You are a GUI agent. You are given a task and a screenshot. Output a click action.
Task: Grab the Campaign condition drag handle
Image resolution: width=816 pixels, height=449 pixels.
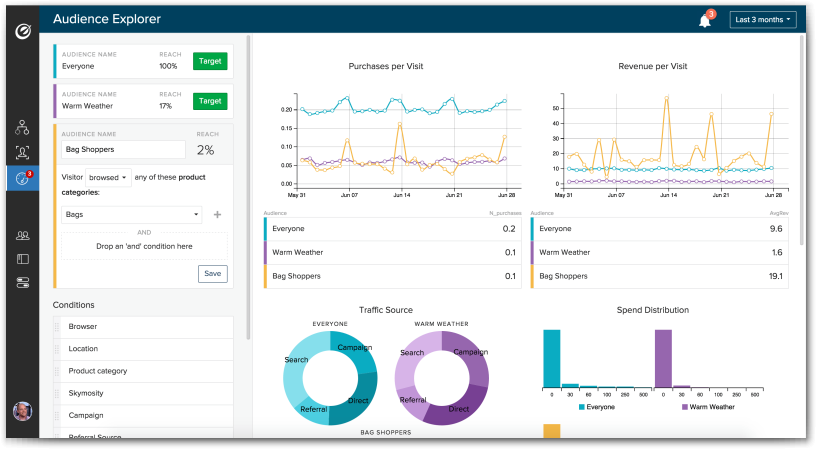[x=57, y=416]
